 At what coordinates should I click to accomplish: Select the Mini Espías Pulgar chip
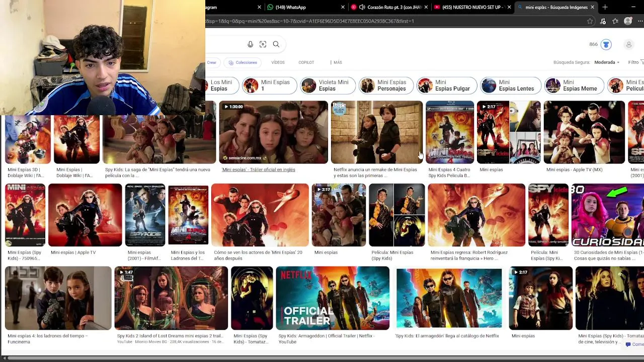coord(447,85)
